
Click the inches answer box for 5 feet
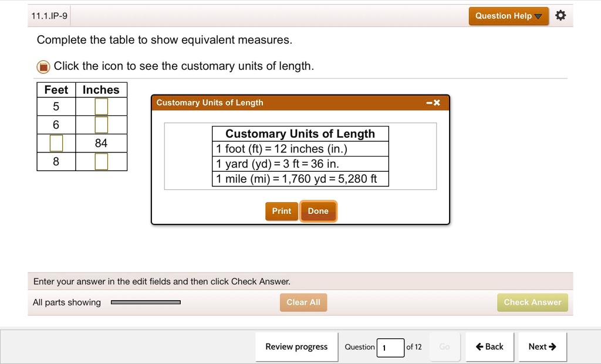[100, 106]
